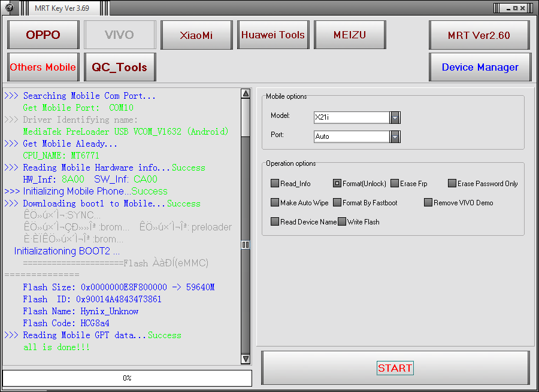539x392 pixels.
Task: Click the START button
Action: coord(395,368)
